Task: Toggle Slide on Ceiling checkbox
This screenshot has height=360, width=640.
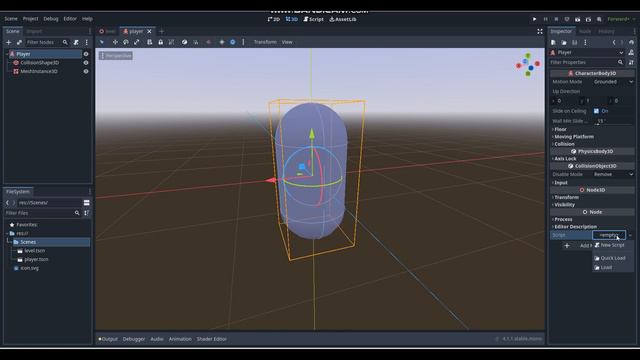Action: 596,111
